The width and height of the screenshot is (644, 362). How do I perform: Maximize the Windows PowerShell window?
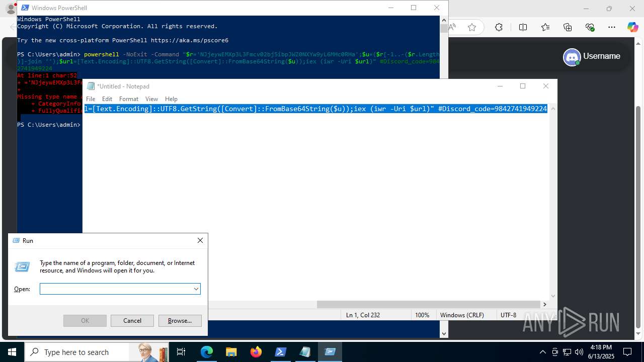(x=414, y=8)
